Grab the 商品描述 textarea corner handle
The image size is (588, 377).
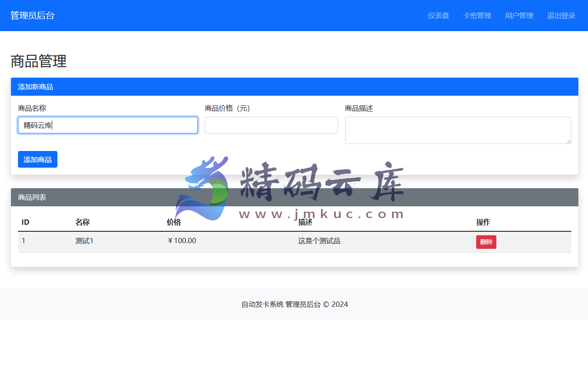568,141
